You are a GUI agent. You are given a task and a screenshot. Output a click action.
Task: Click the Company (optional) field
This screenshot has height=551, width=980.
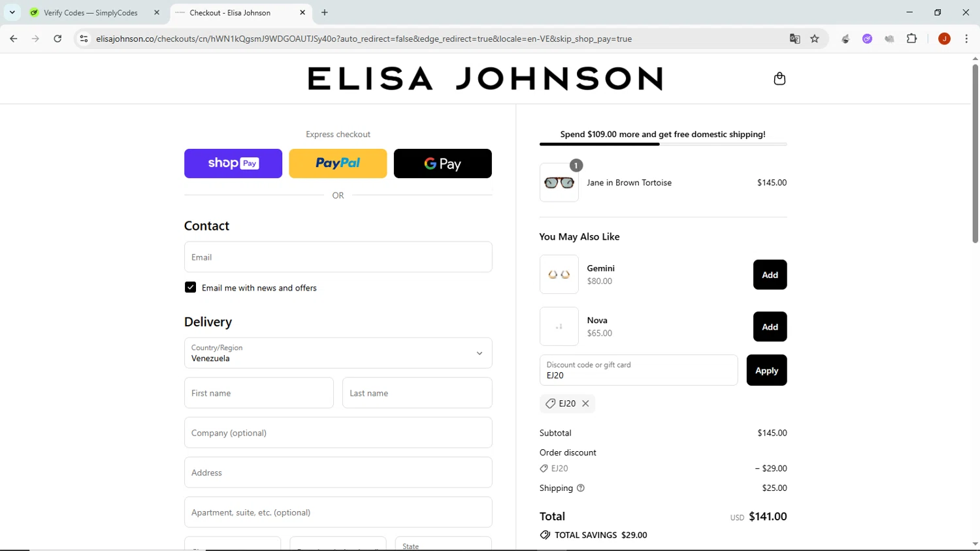click(338, 433)
